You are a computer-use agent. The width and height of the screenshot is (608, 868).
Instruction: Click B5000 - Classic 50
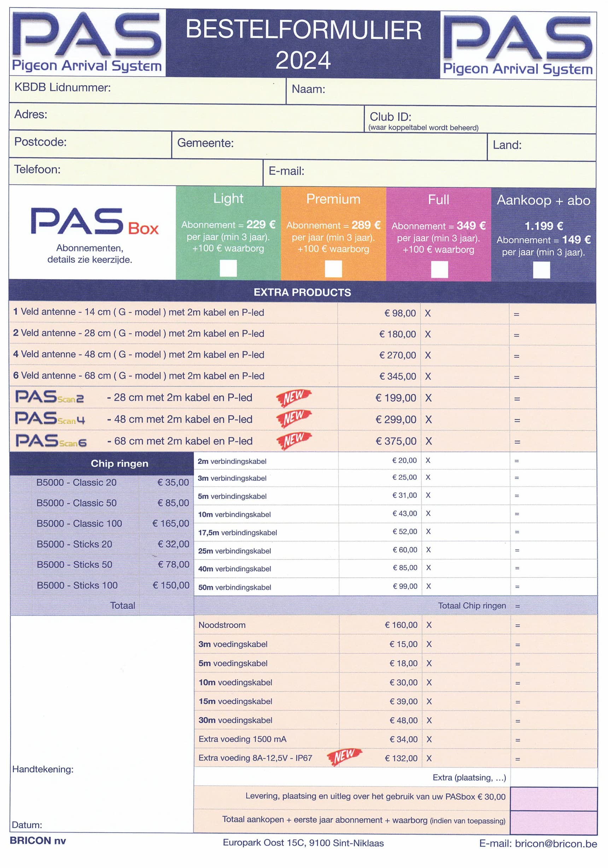pyautogui.click(x=76, y=503)
